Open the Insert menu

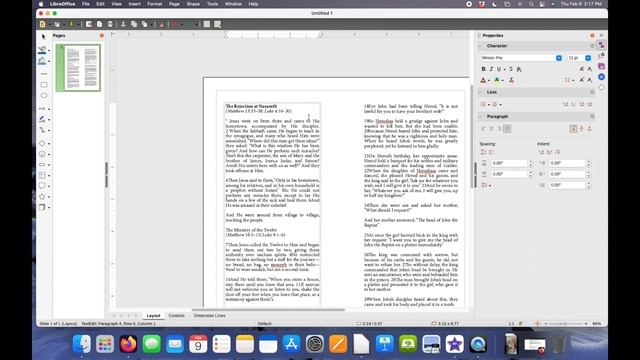[x=134, y=4]
